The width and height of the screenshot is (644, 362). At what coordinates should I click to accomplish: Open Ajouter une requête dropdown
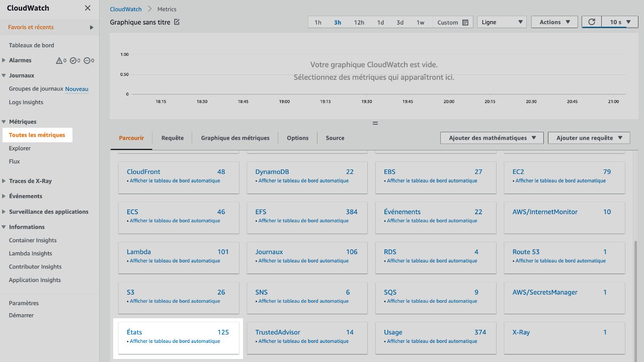click(x=589, y=138)
